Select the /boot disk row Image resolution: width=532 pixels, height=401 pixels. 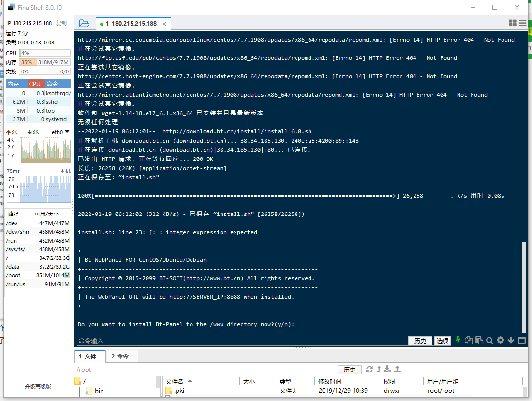pos(38,275)
